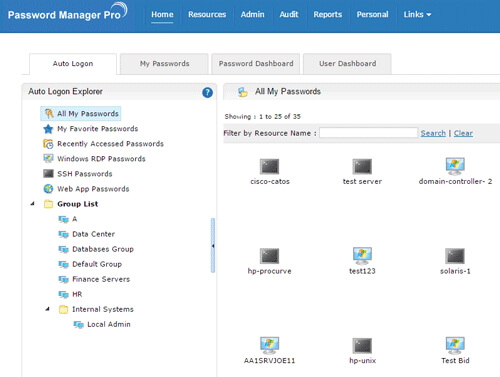Collapse the explorer panel with splitter arrow
Screen dimensions: 500x377
[x=213, y=246]
